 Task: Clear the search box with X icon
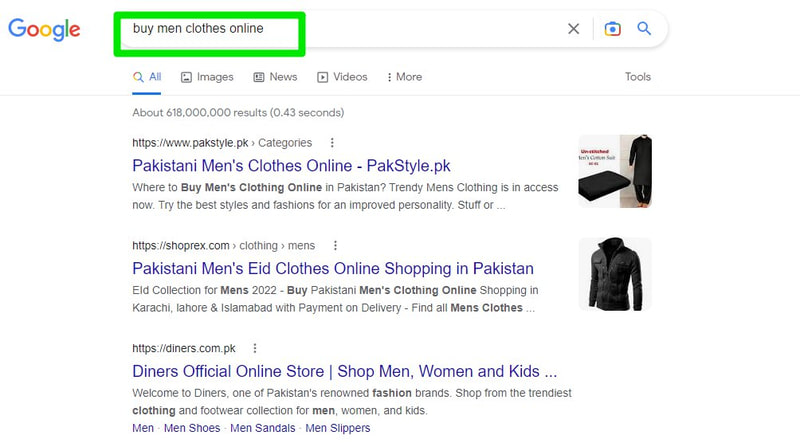point(574,29)
